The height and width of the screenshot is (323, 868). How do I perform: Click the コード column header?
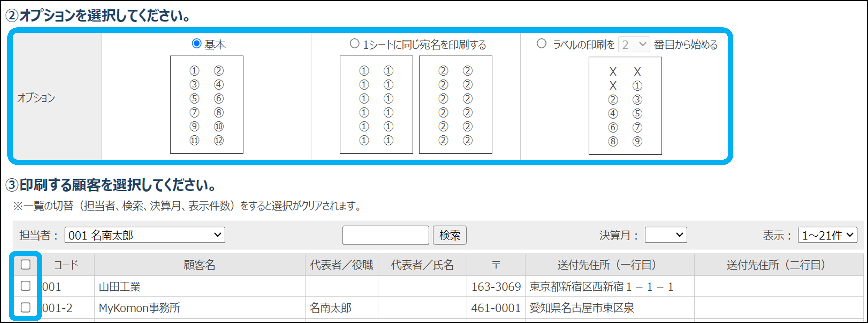click(66, 265)
